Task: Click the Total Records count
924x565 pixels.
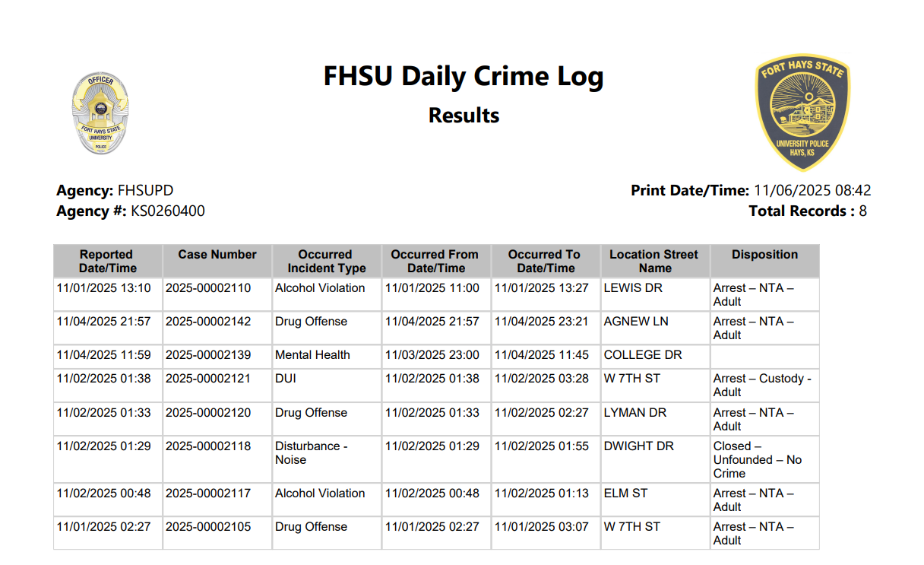Action: (862, 211)
